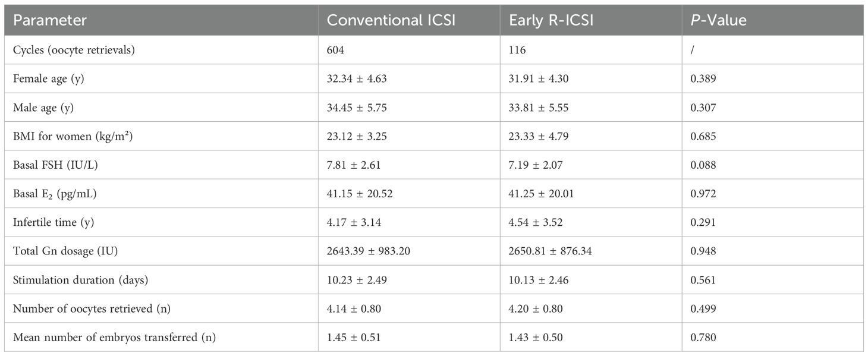Screen dimensions: 868x356
Task: Select the cell with value 604
Action: pos(336,50)
